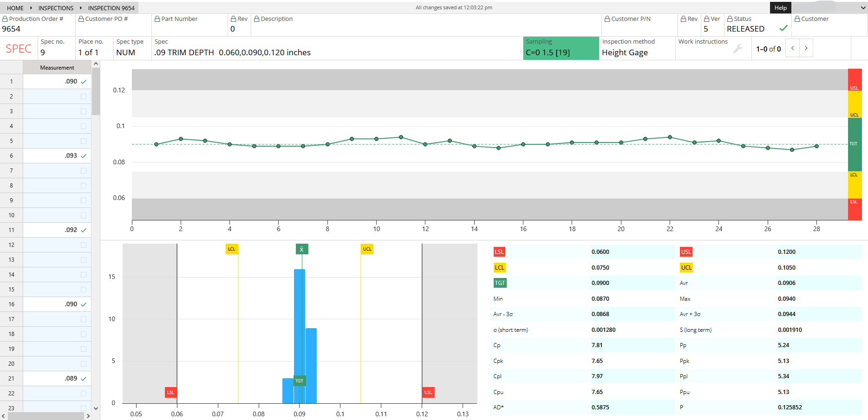Check the box for measurement row 7
This screenshot has height=420, width=868.
pyautogui.click(x=84, y=171)
